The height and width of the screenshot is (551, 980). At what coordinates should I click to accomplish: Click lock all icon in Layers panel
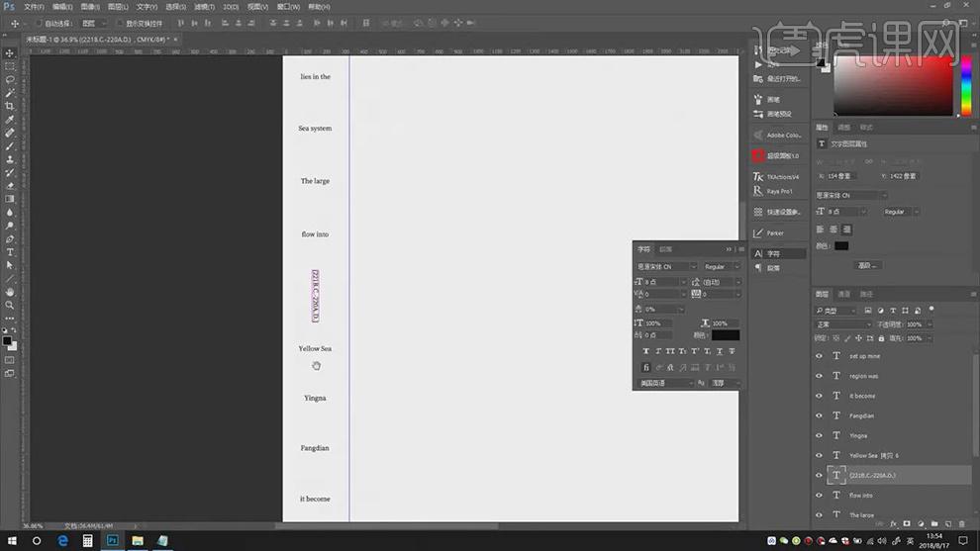click(881, 338)
